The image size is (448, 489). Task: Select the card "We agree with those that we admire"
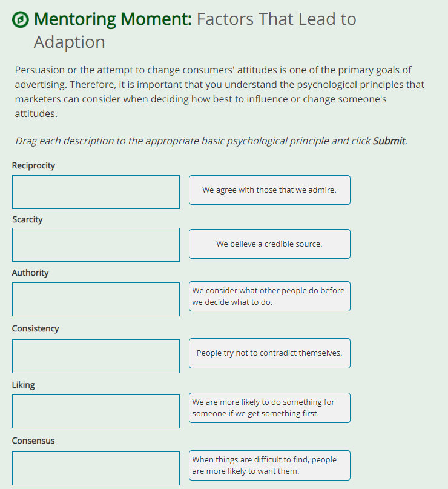click(x=269, y=190)
